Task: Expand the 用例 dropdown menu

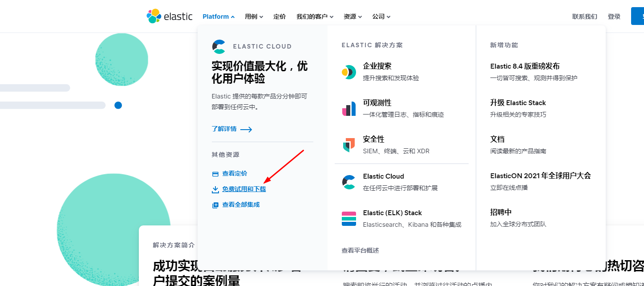Action: (x=254, y=16)
